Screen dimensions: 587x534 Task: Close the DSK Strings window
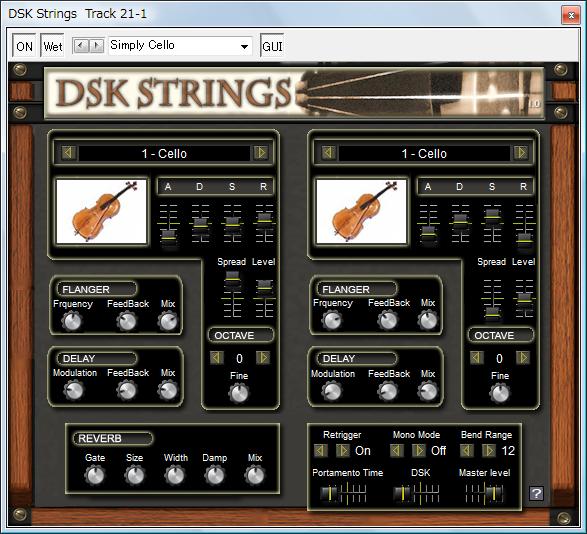571,15
